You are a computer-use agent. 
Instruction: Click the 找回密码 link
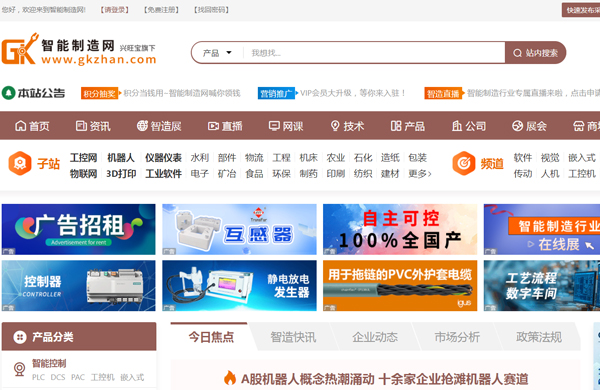[x=211, y=10]
